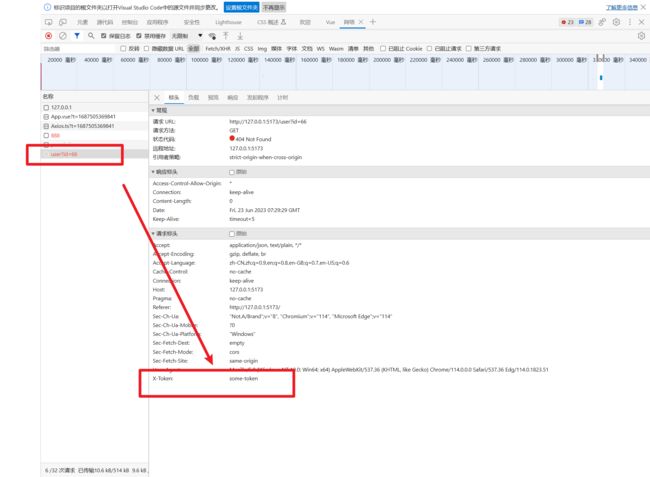The image size is (650, 477).
Task: Enable hide data URL checkbox
Action: 146,48
